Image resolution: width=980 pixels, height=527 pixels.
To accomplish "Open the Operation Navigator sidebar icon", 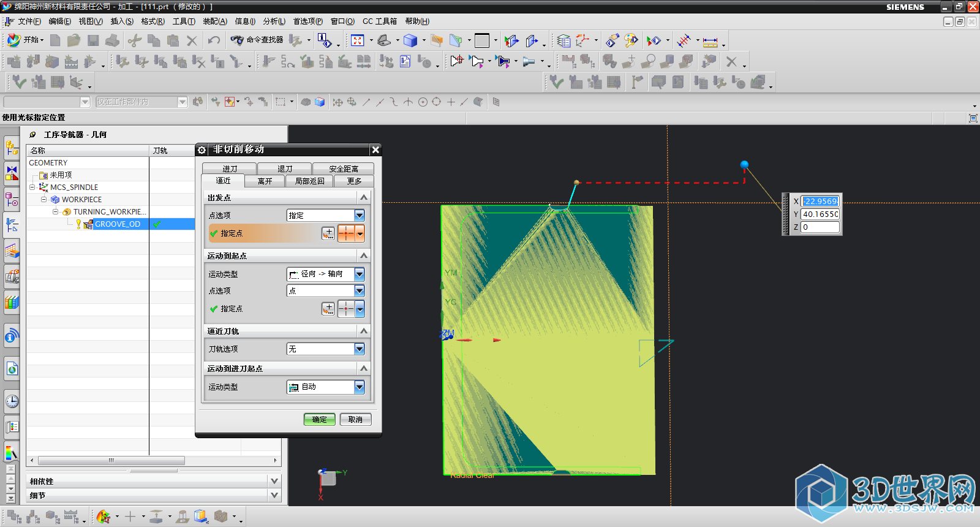I will tap(12, 225).
